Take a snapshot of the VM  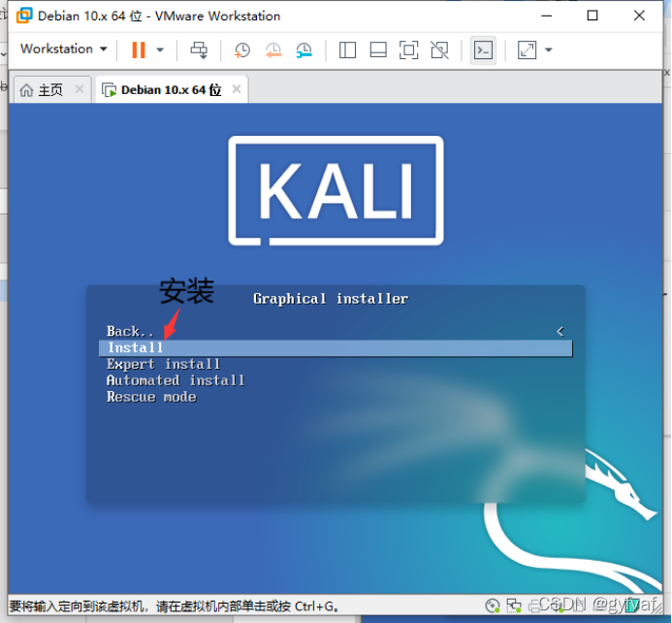click(x=242, y=50)
